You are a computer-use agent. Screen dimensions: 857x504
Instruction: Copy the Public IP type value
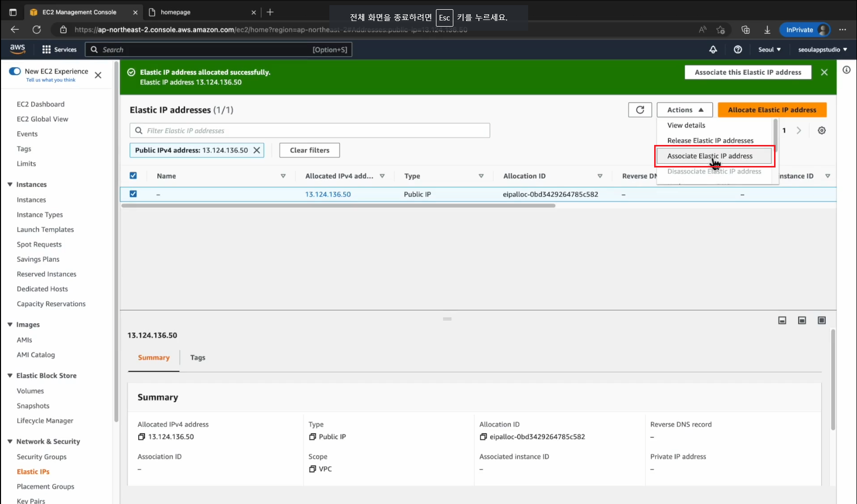[312, 437]
